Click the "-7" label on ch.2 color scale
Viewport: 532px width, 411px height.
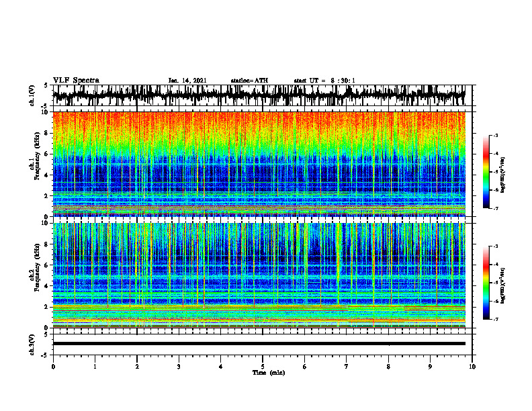point(496,320)
